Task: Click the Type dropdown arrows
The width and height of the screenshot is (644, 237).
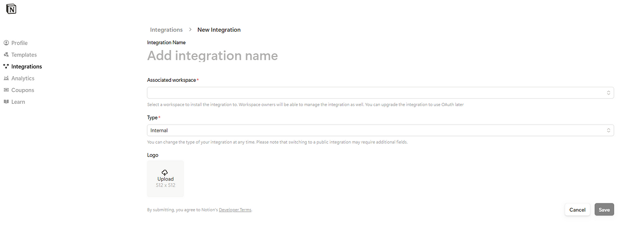Action: [609, 130]
